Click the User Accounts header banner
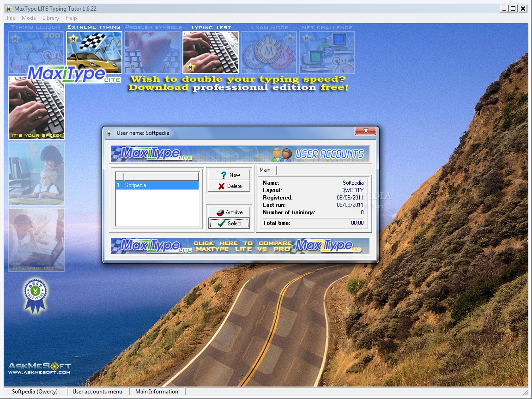 click(240, 154)
